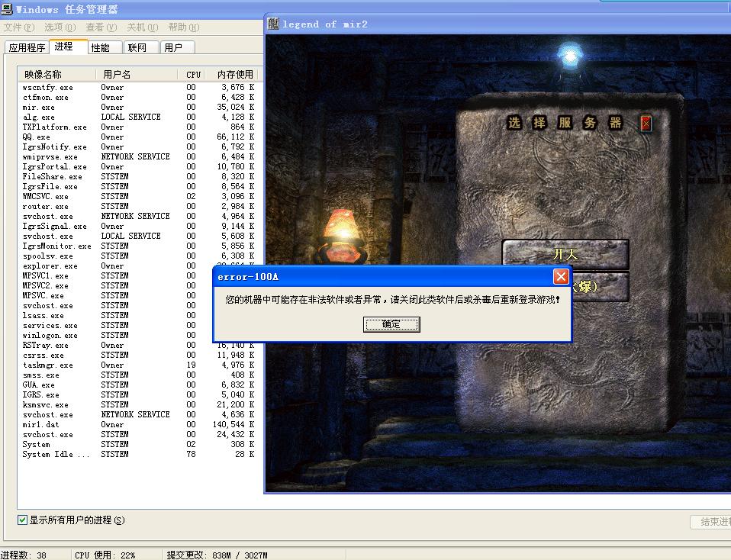Open the 帮助(H) menu
Screen dimensions: 731x560
184,27
